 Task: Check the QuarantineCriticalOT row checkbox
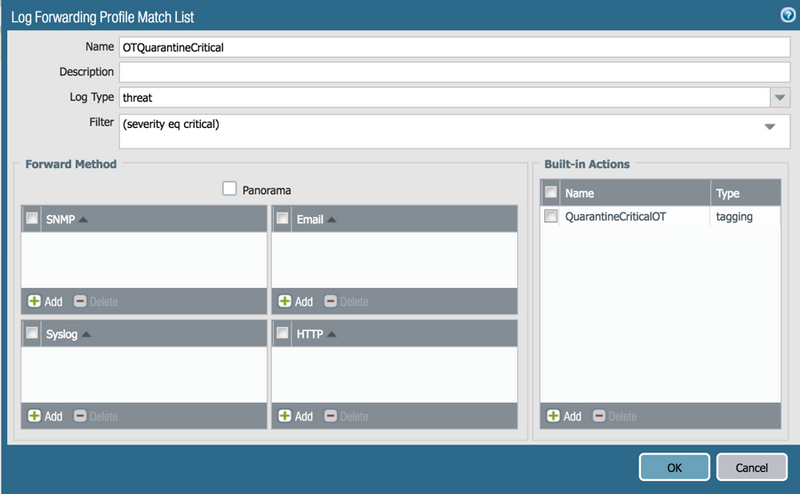550,216
